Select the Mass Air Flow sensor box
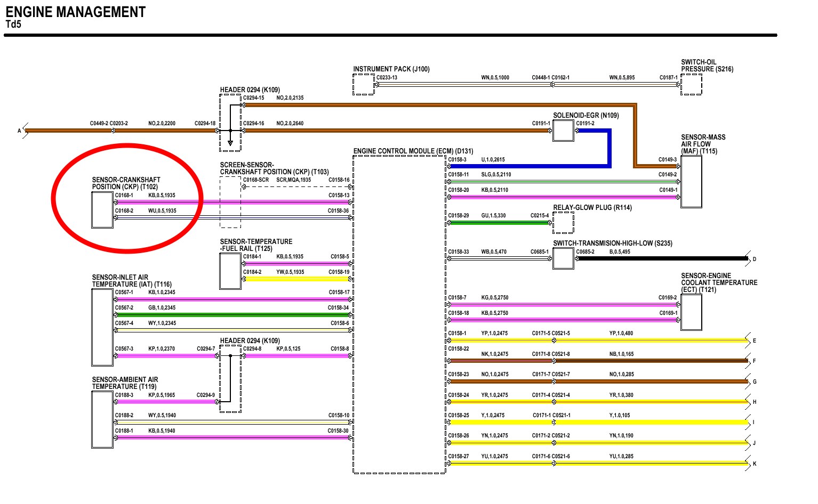Screen dimensions: 818x504 (x=691, y=182)
